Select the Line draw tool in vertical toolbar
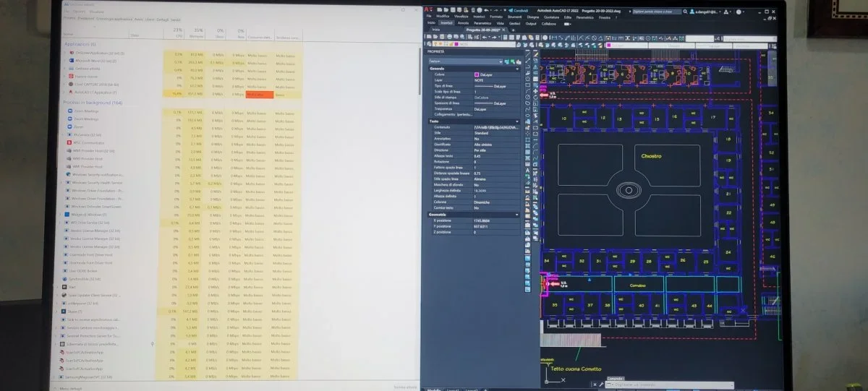Image resolution: width=868 pixels, height=391 pixels. (527, 53)
